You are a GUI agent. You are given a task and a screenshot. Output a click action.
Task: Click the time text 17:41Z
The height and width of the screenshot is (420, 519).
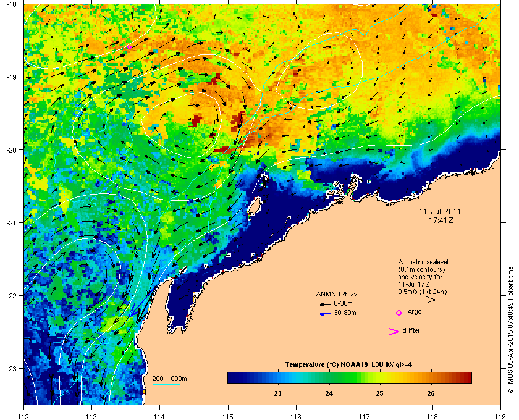tap(441, 220)
